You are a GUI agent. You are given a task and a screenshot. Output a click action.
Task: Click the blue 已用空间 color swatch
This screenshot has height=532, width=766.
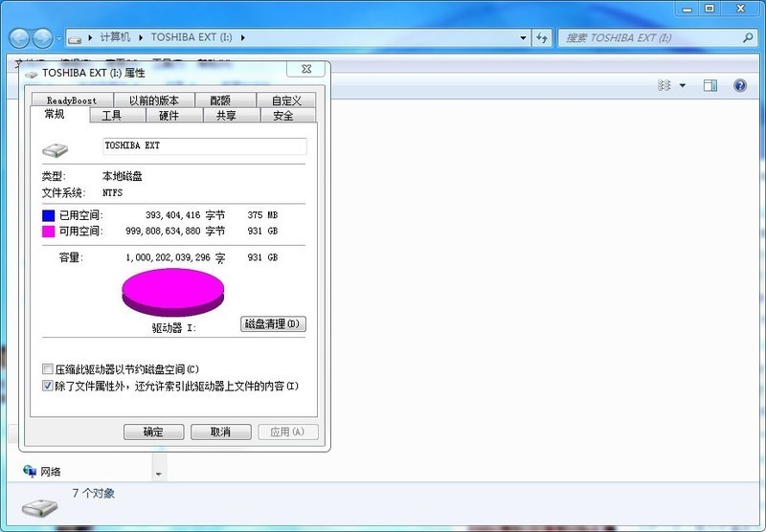[49, 215]
